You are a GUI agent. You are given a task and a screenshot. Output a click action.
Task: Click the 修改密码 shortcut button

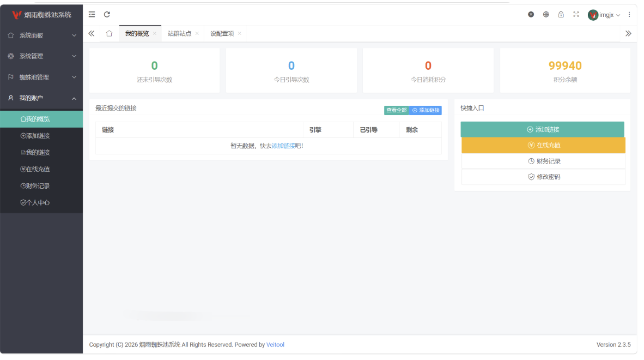tap(543, 177)
